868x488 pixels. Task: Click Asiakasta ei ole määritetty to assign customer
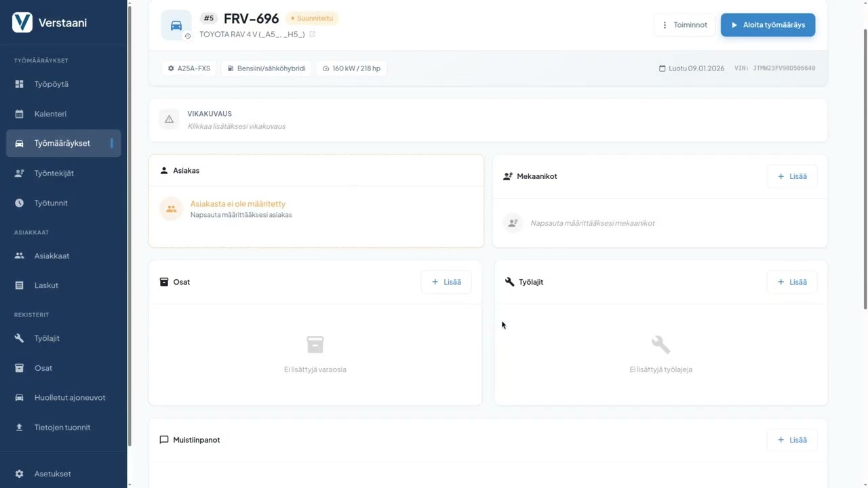pos(238,203)
